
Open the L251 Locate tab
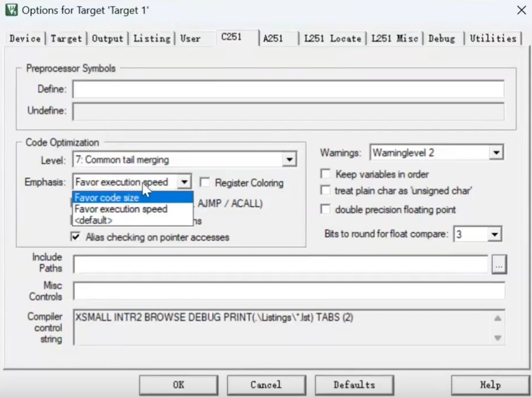(332, 38)
